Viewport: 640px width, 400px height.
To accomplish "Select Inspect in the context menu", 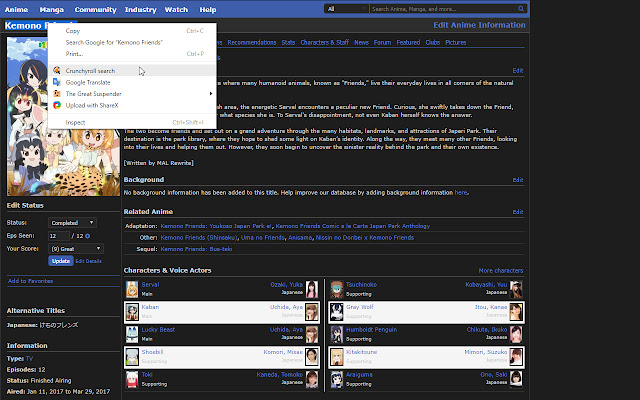I will click(132, 122).
